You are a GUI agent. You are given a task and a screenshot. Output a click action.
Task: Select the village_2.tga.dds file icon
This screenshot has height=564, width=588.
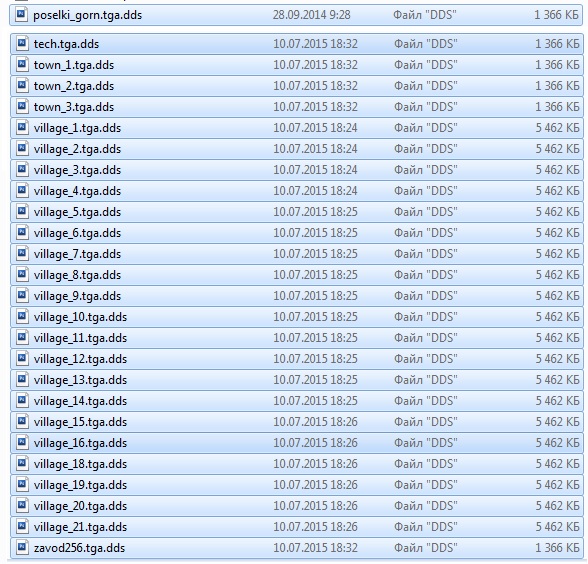coord(22,149)
